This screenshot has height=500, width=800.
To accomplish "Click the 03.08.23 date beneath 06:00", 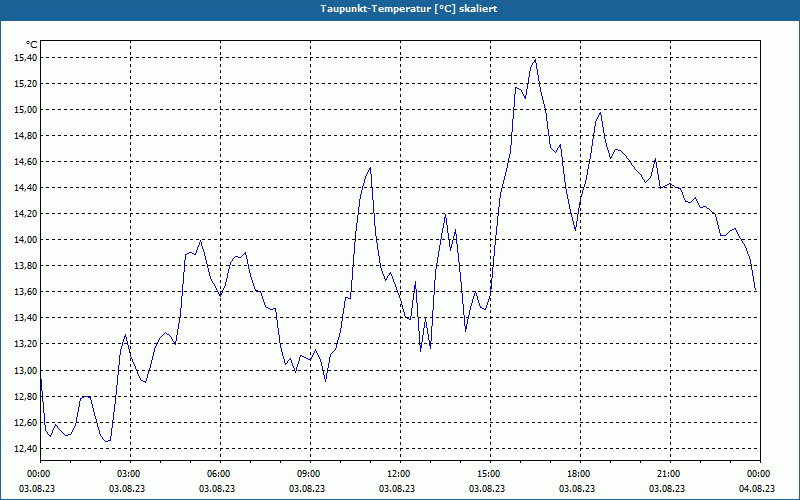I will [216, 488].
